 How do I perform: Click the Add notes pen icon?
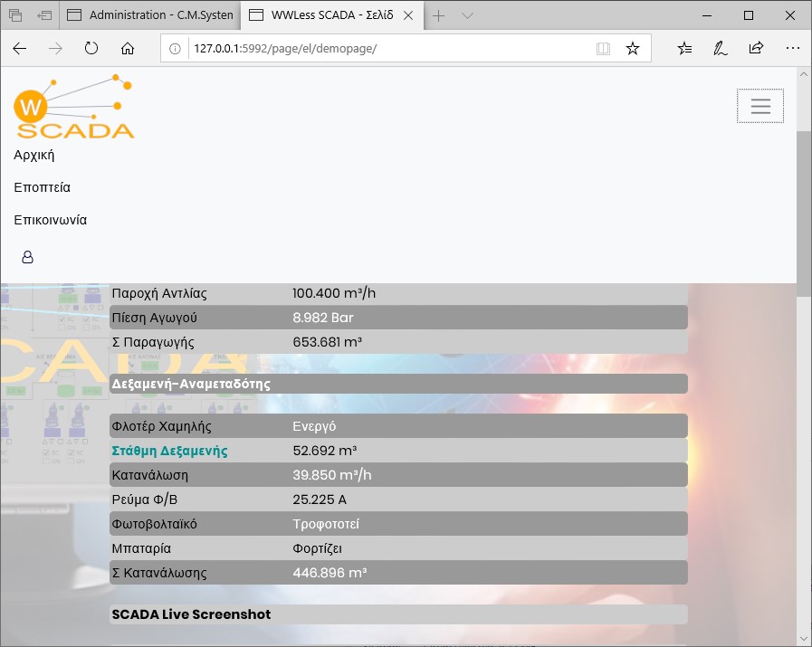pyautogui.click(x=721, y=49)
